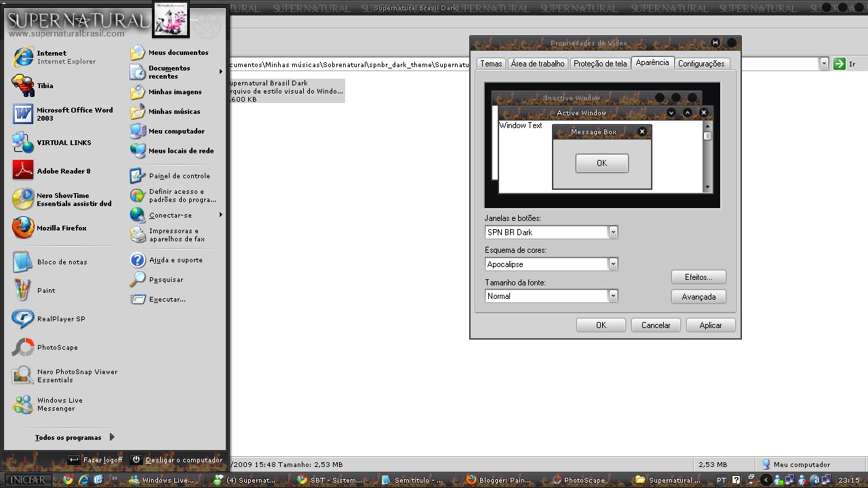Select the Supernatural Brasil Dark file

coord(286,91)
